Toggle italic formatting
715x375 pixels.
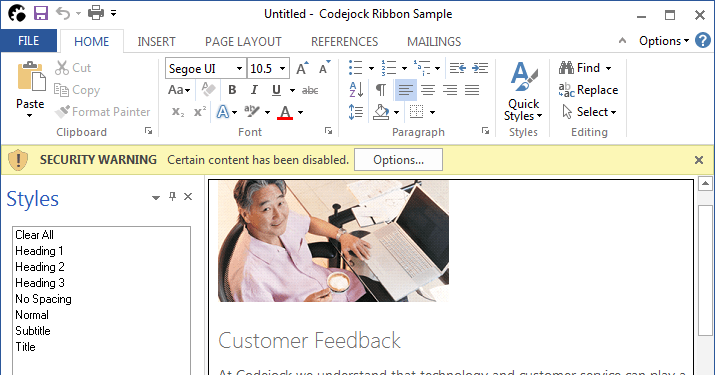pyautogui.click(x=254, y=90)
